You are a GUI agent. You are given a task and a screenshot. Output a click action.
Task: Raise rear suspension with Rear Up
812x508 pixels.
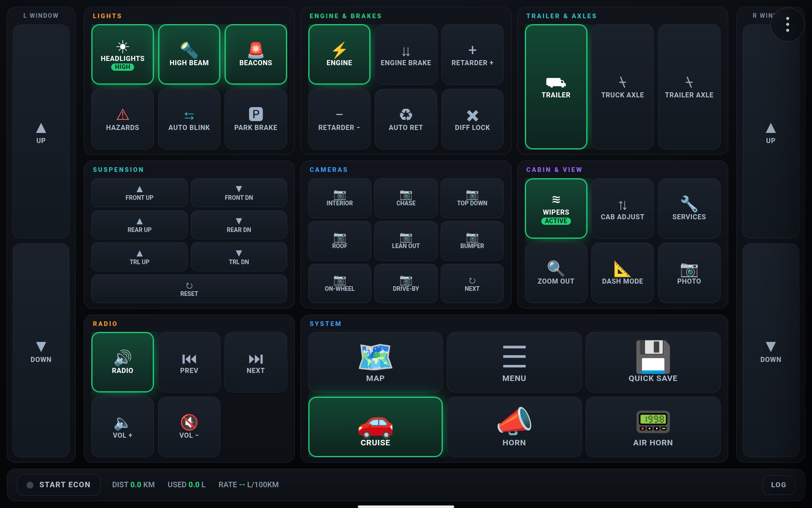coord(140,225)
